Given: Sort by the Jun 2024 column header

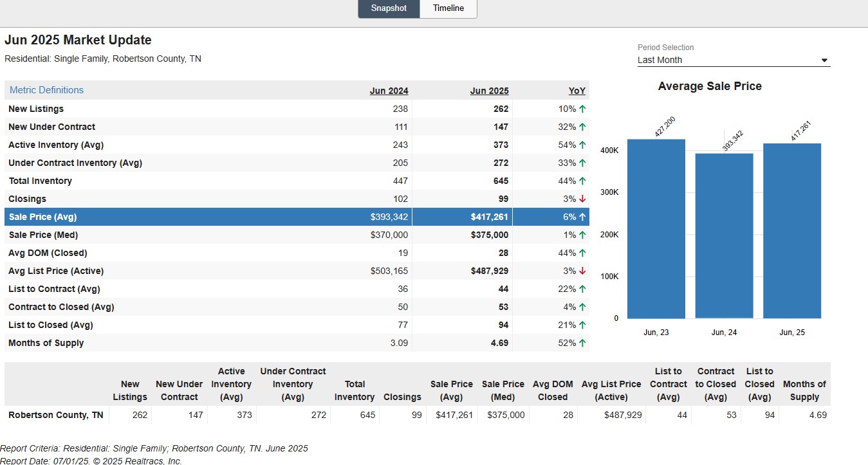Looking at the screenshot, I should 389,91.
